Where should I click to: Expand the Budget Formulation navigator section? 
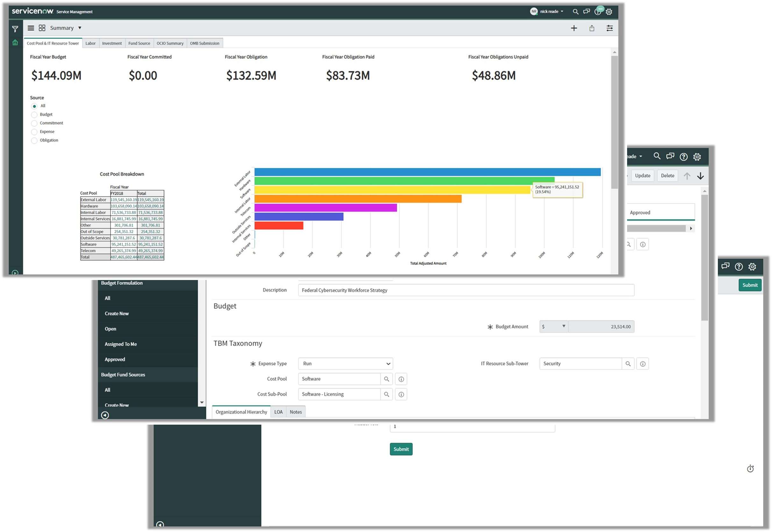pyautogui.click(x=148, y=283)
